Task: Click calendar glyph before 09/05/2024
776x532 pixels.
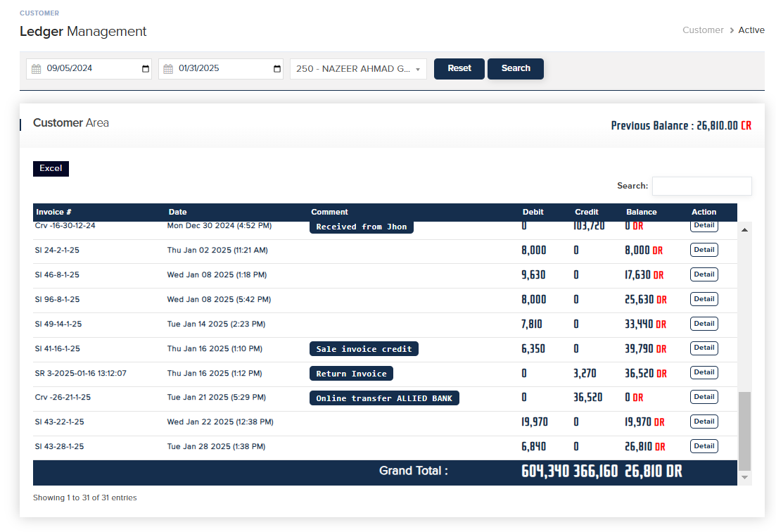Action: pyautogui.click(x=36, y=69)
